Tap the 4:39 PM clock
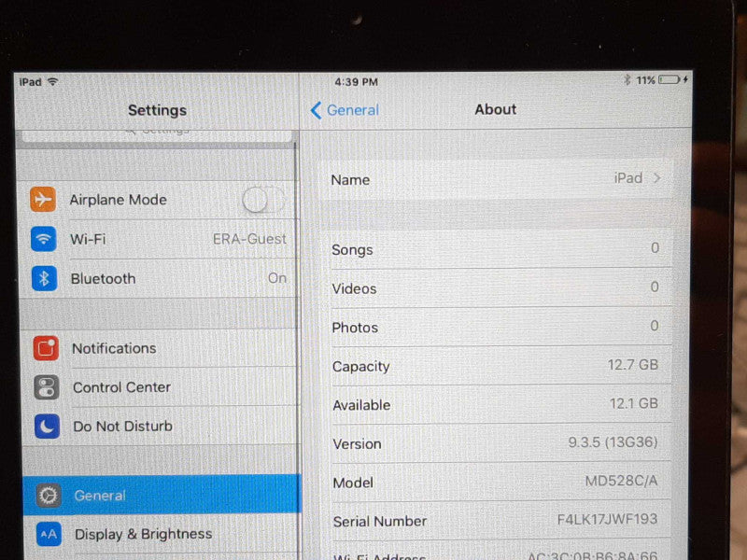Viewport: 747px width, 560px height. (x=356, y=82)
